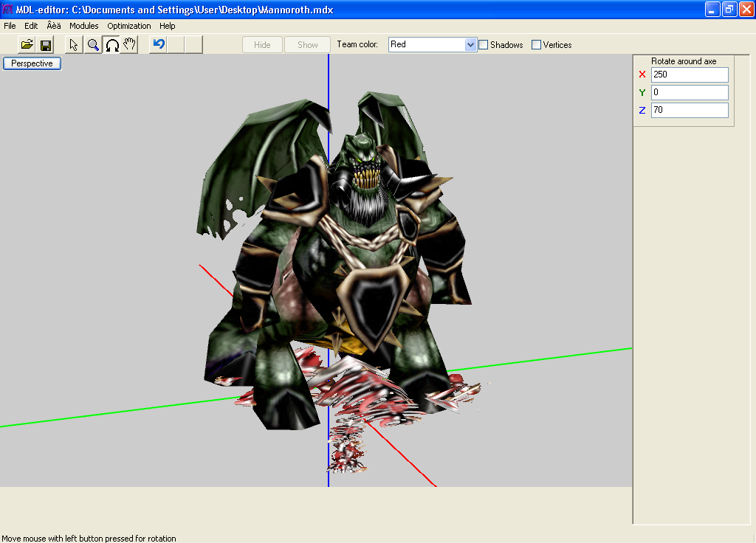This screenshot has width=756, height=543.
Task: Open the Team color Red combo box
Action: 433,45
